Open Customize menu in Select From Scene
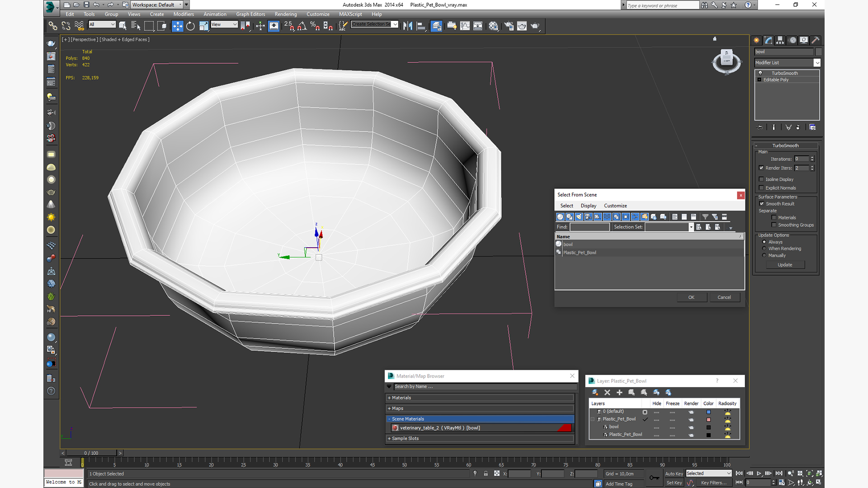 (615, 206)
